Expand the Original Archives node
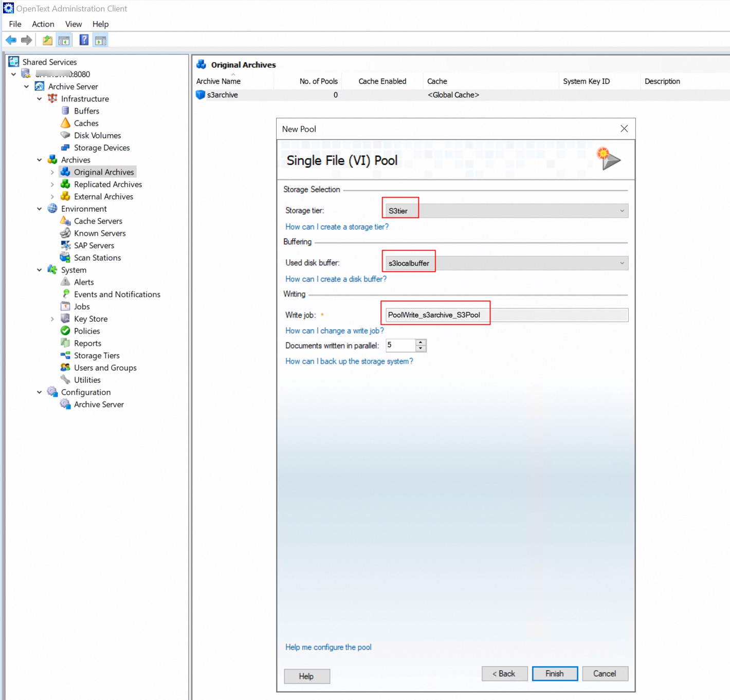This screenshot has height=700, width=730. [x=52, y=172]
